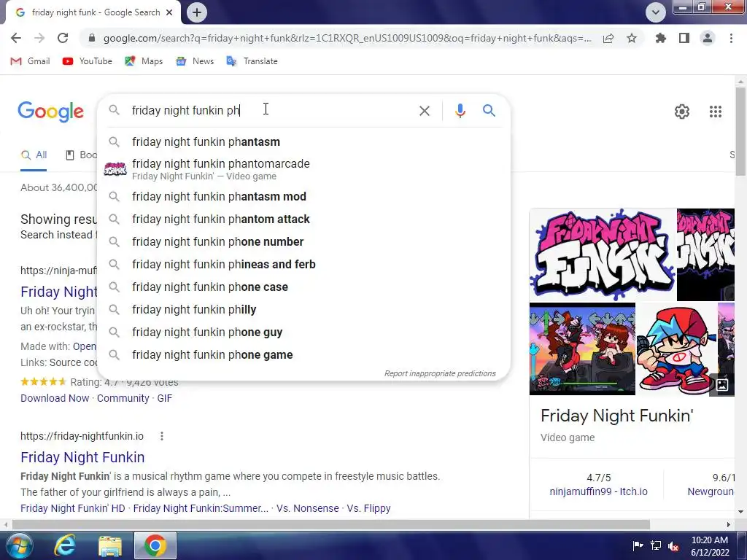Viewport: 747px width, 560px height.
Task: Open the Download Now sitelink
Action: click(x=55, y=398)
